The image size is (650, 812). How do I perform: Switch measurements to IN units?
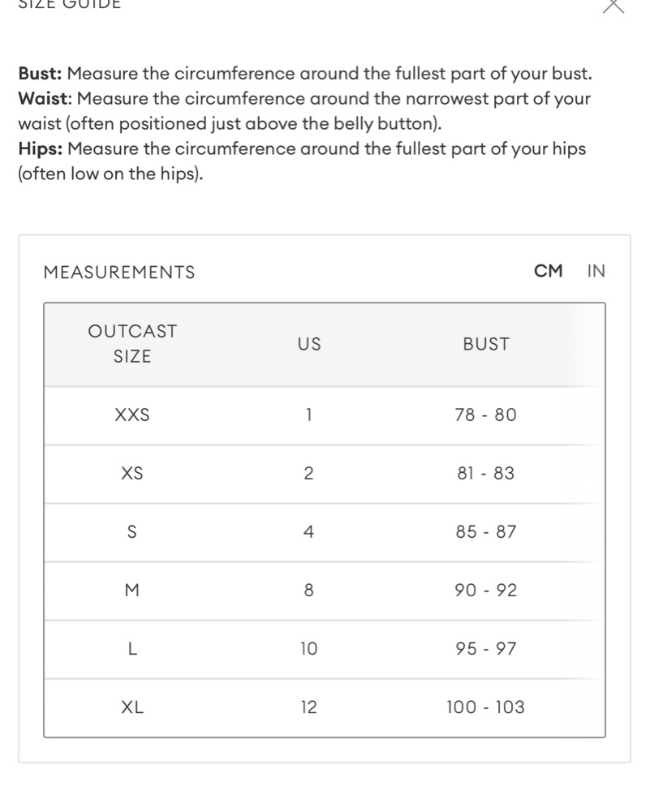point(596,271)
